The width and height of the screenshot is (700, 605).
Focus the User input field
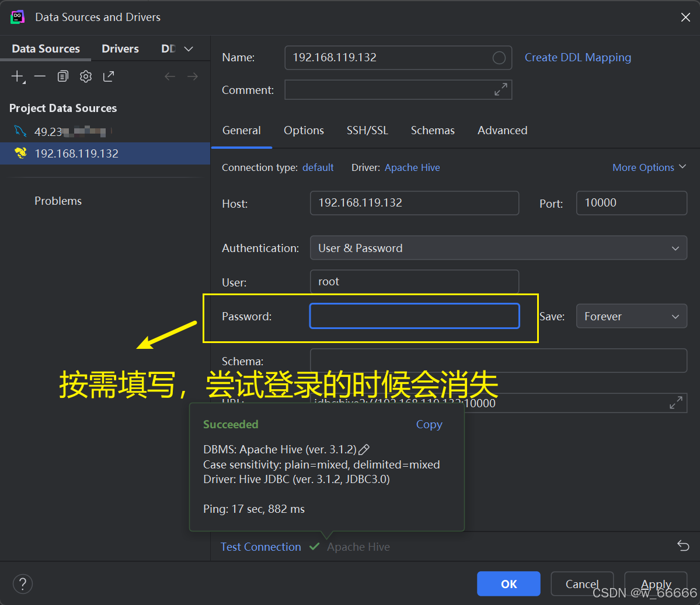415,282
